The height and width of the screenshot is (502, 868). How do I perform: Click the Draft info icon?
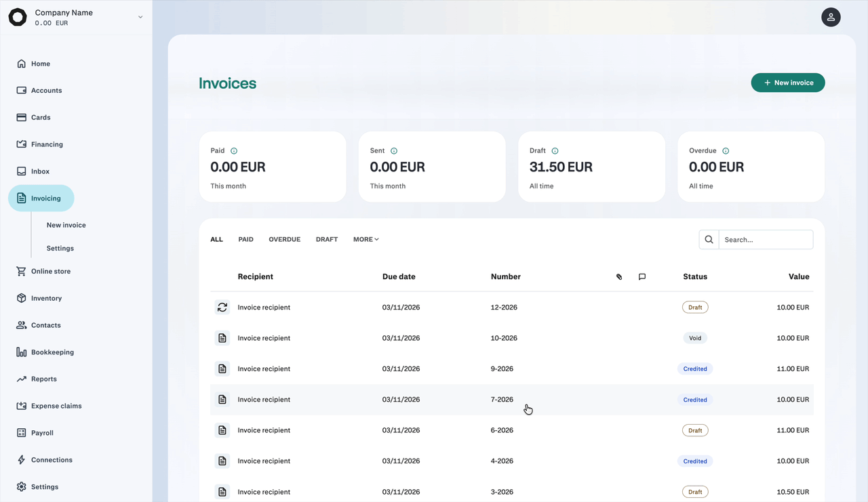point(555,151)
